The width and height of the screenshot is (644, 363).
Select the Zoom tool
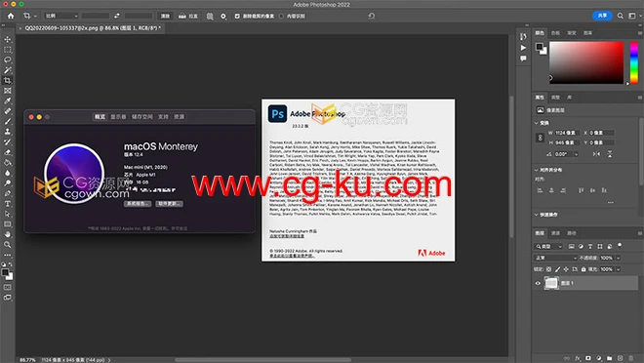coord(8,245)
